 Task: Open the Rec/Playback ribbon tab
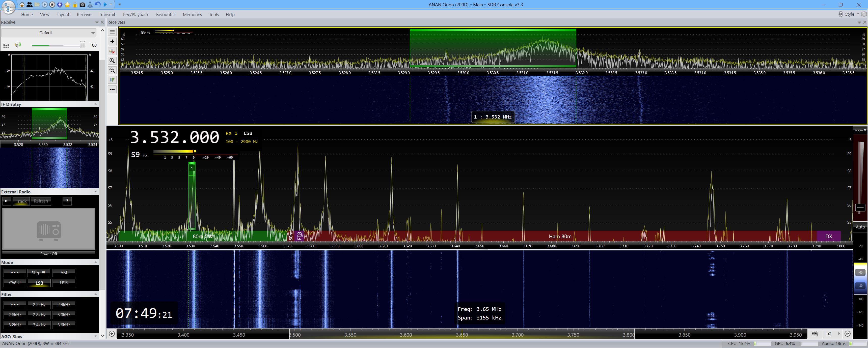pos(135,14)
